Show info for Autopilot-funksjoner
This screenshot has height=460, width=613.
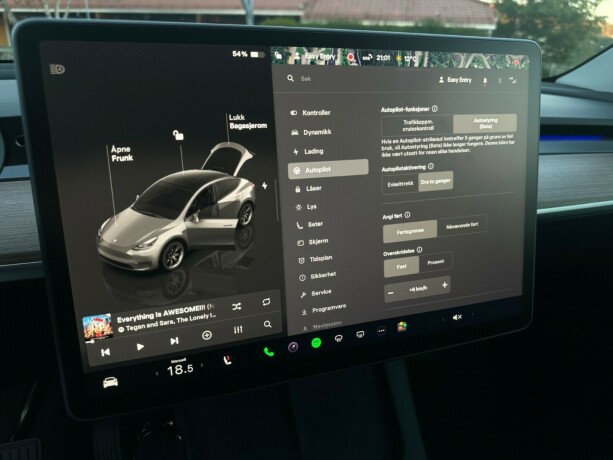click(x=435, y=109)
